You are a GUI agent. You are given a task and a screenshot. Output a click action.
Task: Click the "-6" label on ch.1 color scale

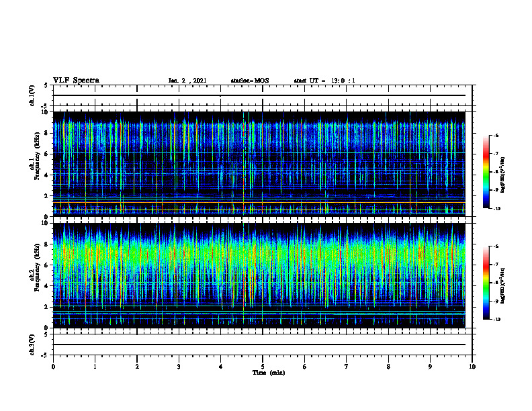[496, 135]
